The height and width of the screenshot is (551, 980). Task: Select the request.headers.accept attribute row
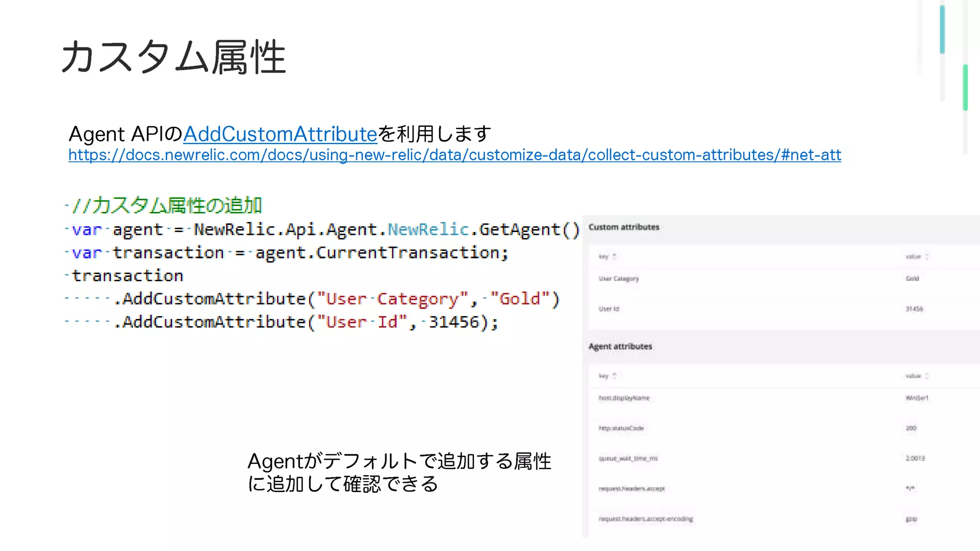(631, 488)
